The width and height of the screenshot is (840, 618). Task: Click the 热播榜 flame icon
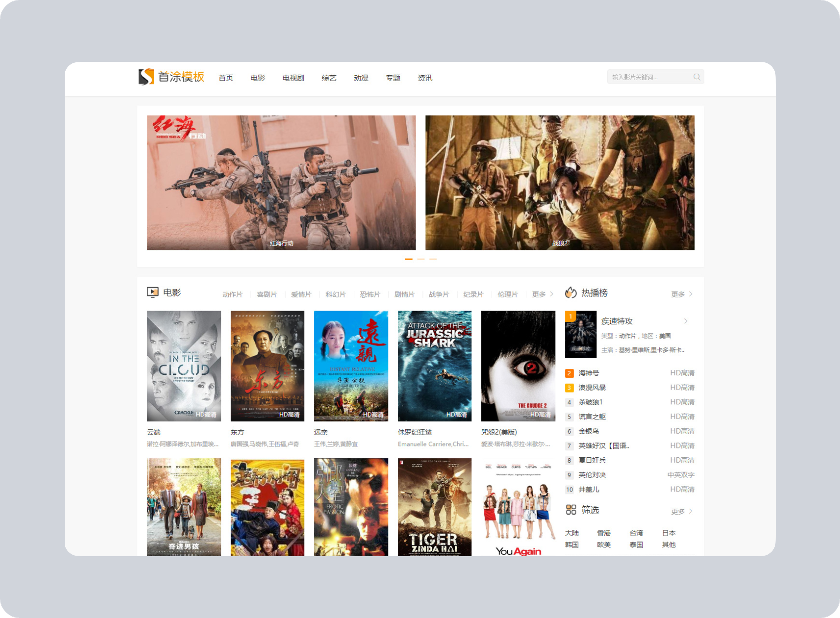coord(571,293)
